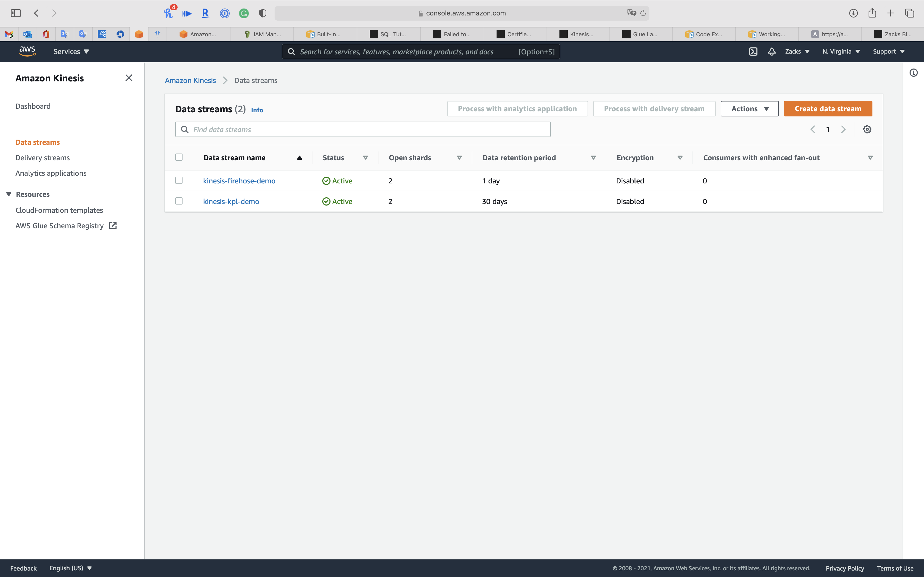Select the kinesis-firehose-demo checkbox
Screen dimensions: 924x577
[x=179, y=181]
